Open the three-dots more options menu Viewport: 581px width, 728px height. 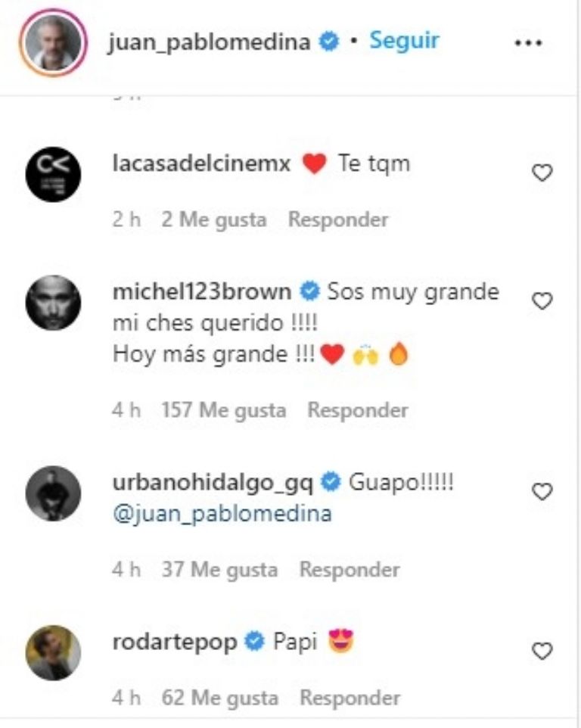pyautogui.click(x=529, y=42)
